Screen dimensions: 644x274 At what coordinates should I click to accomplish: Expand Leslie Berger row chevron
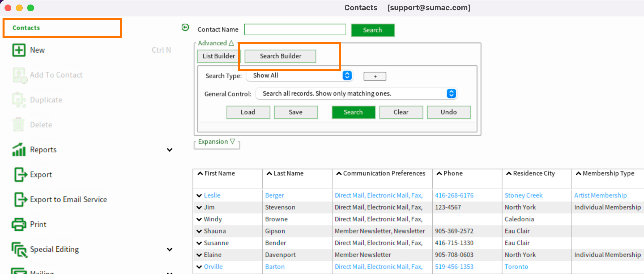click(199, 196)
